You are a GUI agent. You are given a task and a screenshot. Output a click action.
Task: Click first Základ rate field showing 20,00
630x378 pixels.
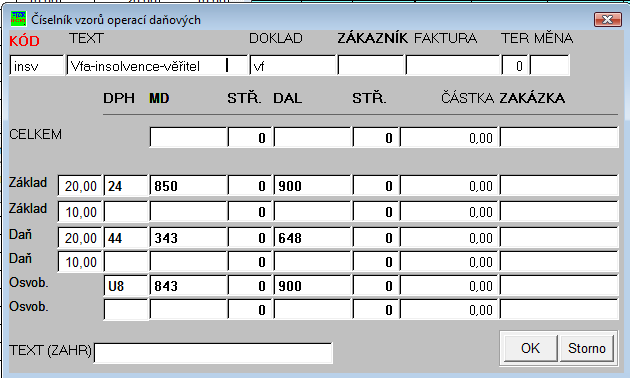click(x=80, y=186)
